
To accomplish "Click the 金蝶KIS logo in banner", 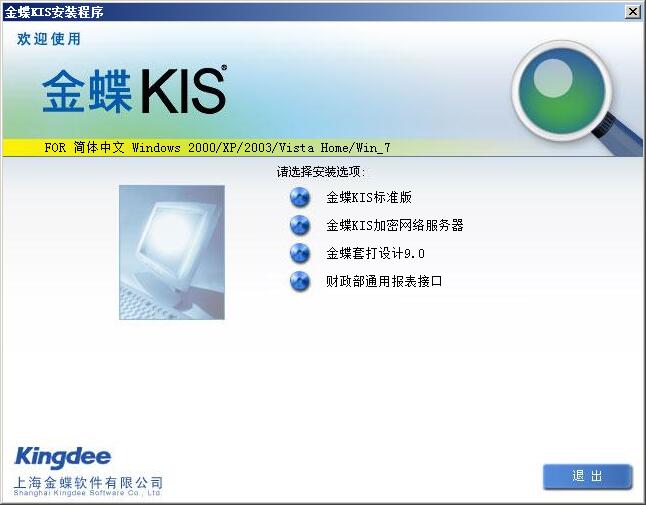I will pyautogui.click(x=134, y=91).
